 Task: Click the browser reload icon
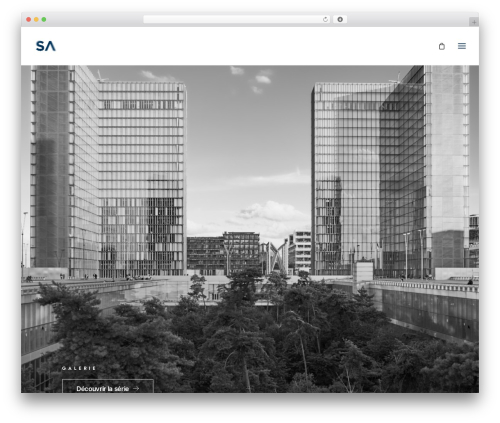(325, 20)
